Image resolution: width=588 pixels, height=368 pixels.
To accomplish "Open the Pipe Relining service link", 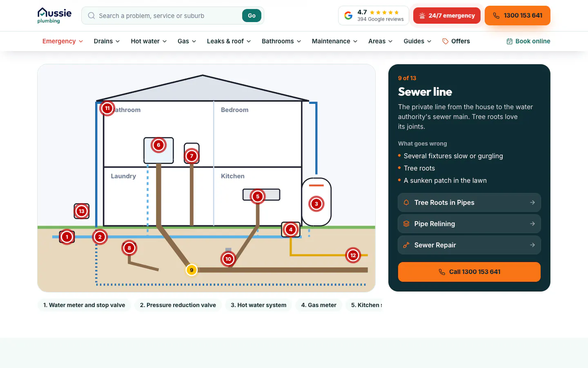I will coord(469,224).
